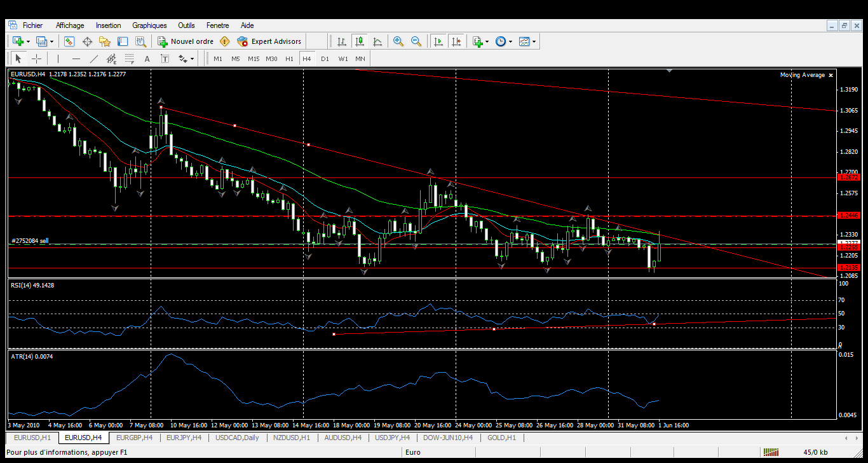Open the Graphiques menu
This screenshot has width=868, height=463.
[x=149, y=25]
